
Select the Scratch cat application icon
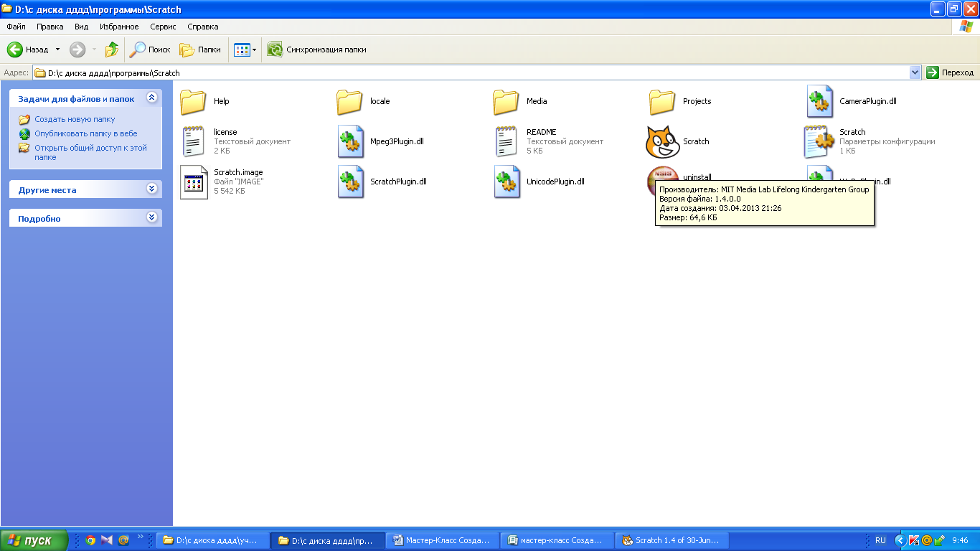(x=663, y=142)
